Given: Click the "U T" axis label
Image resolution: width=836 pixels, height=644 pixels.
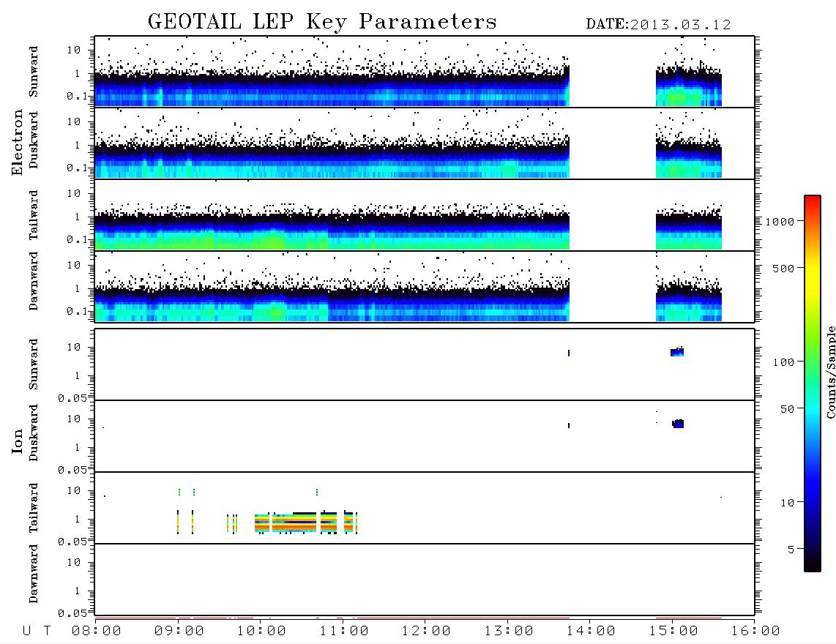Looking at the screenshot, I should tap(37, 632).
